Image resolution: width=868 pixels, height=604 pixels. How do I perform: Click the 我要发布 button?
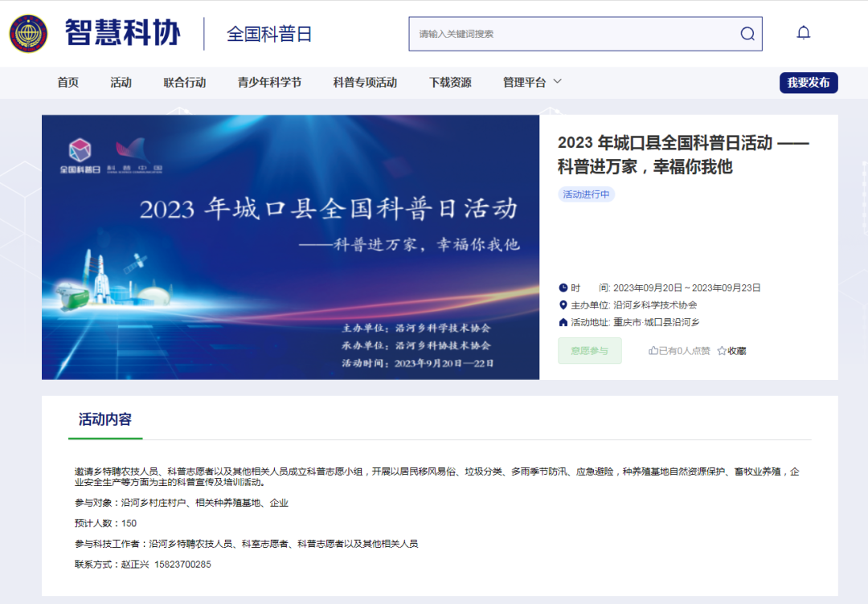click(x=808, y=82)
